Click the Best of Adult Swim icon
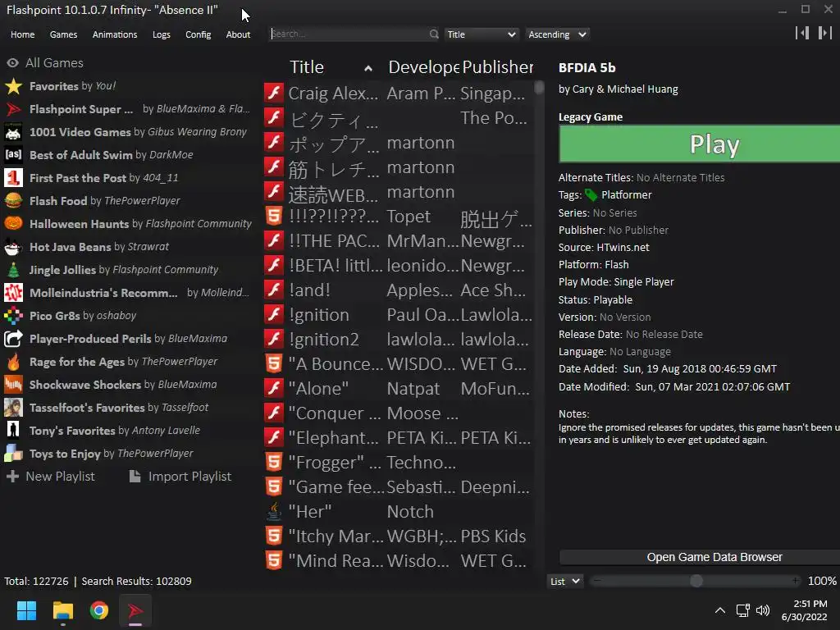This screenshot has height=630, width=840. tap(13, 155)
